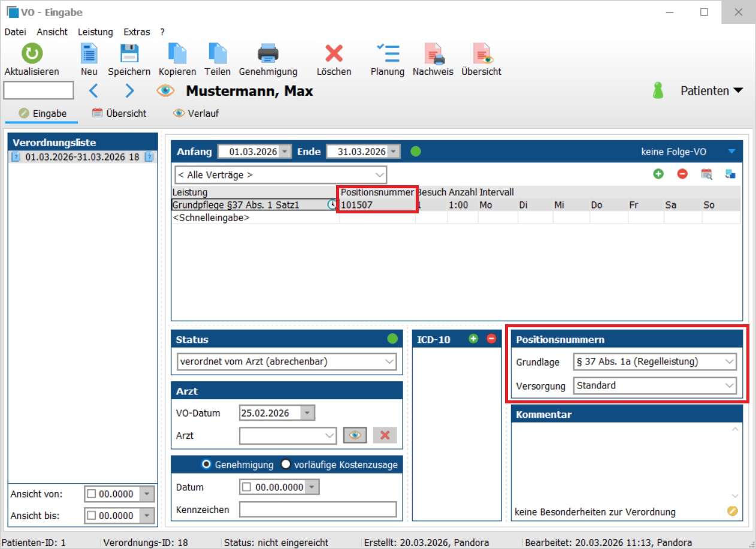Click the Kennzeichen input field
756x549 pixels.
(317, 510)
